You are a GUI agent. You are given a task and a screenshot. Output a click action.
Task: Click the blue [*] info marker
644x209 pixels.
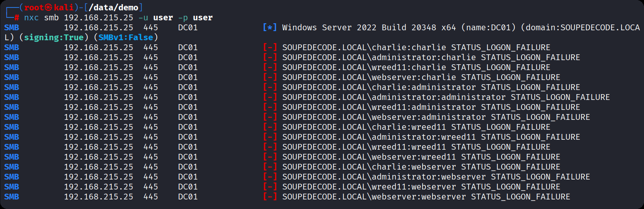(x=270, y=28)
